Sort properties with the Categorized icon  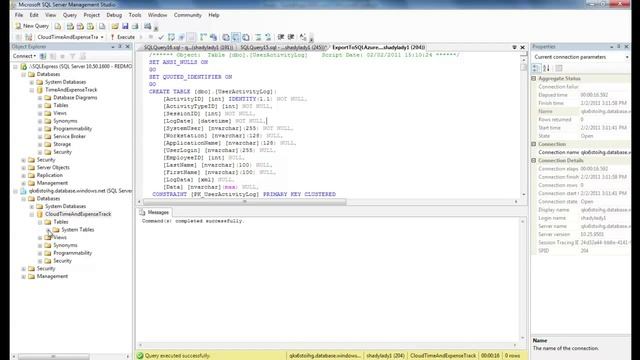536,68
